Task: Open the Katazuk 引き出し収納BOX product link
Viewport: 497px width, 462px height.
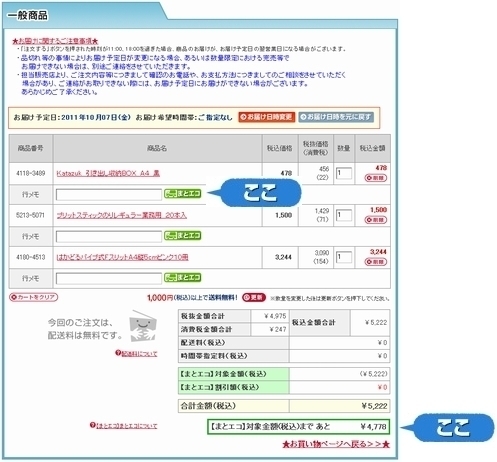Action: click(108, 173)
